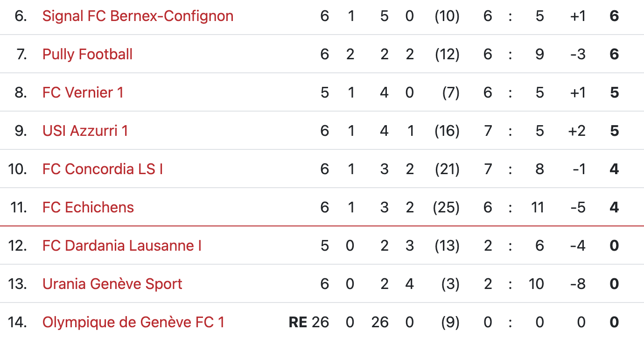
Task: Select the USI Azzurri 1 team link
Action: point(85,131)
